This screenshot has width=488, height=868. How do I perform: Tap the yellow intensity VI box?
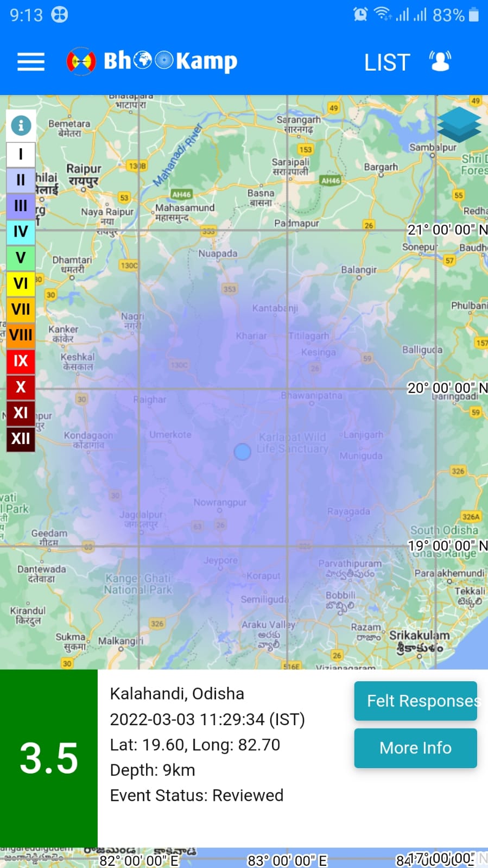[x=21, y=283]
